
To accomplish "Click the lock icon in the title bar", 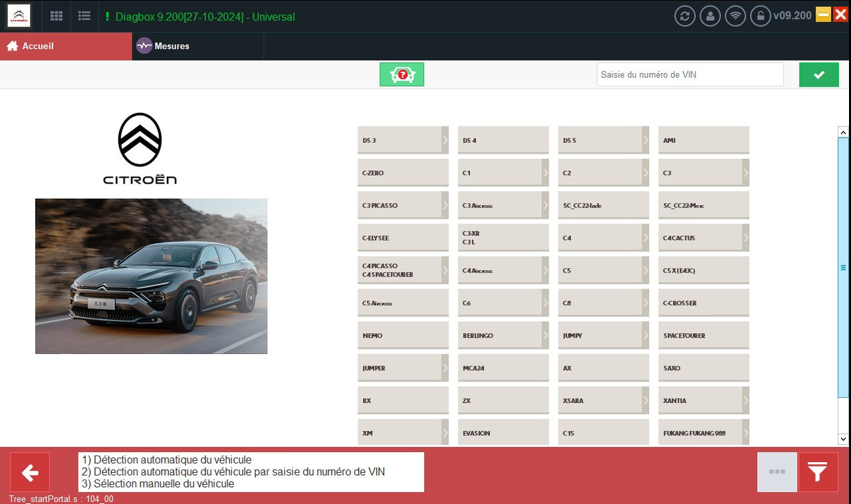I will (761, 16).
